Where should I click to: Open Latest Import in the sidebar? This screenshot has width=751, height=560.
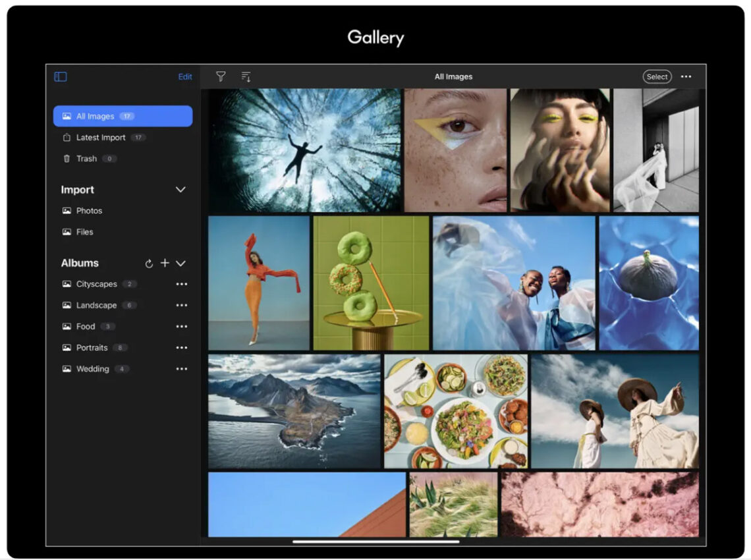tap(101, 138)
